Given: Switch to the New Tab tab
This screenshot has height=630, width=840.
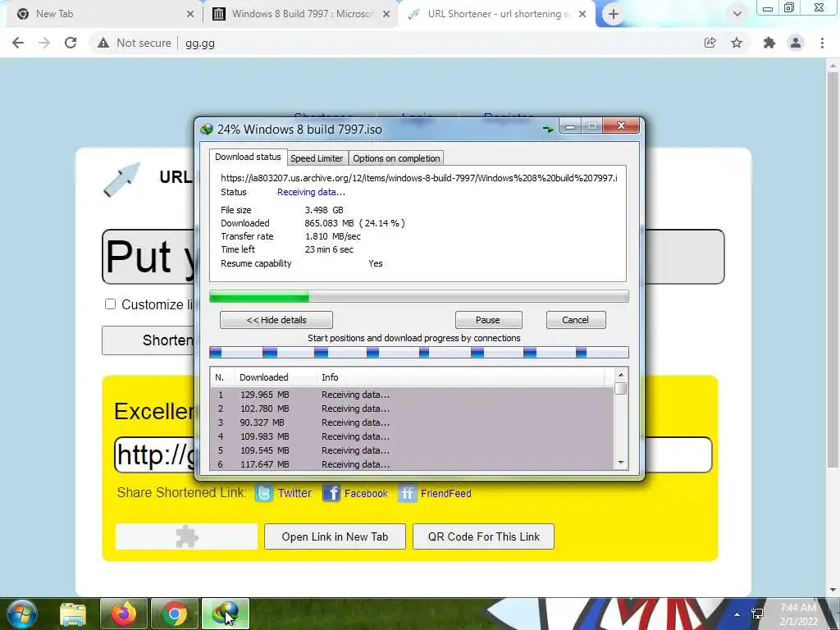Looking at the screenshot, I should click(102, 14).
